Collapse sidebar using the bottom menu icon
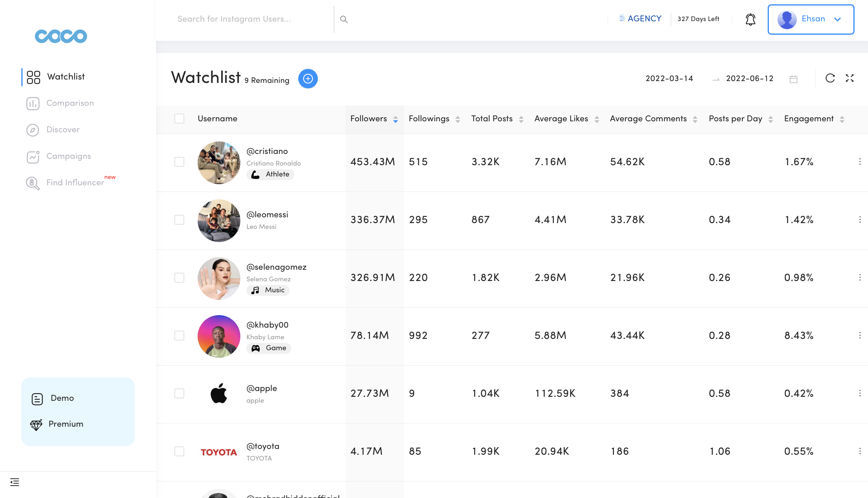This screenshot has width=868, height=498. (x=15, y=482)
